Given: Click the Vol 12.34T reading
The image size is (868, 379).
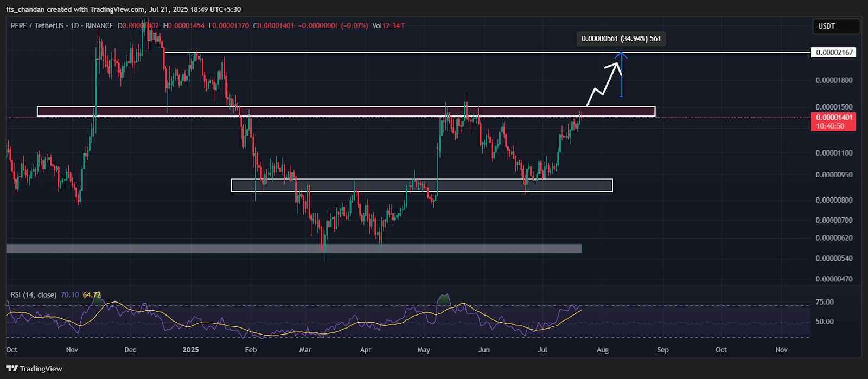Looking at the screenshot, I should click(388, 25).
